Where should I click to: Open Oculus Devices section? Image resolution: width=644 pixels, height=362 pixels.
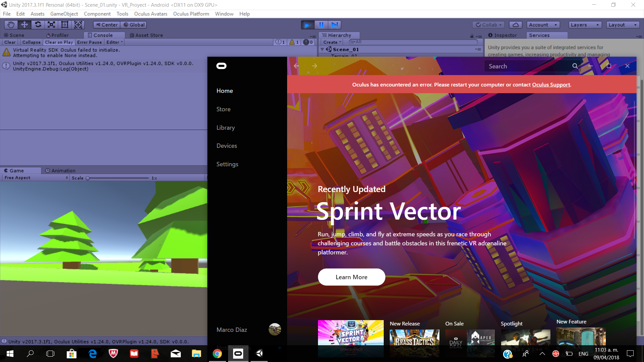[x=227, y=146]
